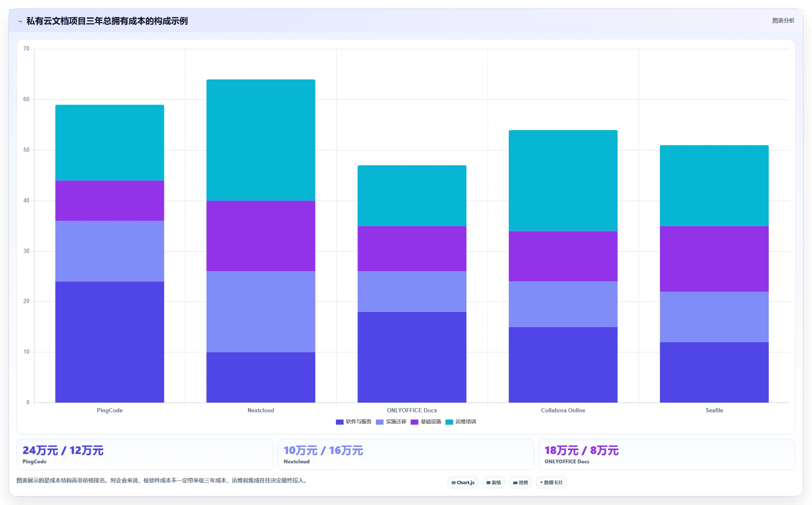Toggle the 运维培训 series via its legend label
Viewport: 812px width, 505px height.
pos(466,422)
